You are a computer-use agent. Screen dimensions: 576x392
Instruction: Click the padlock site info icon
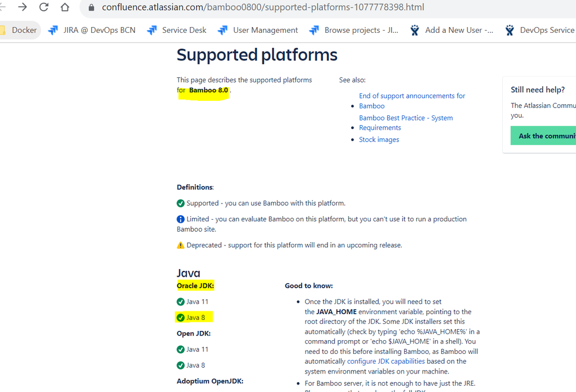point(92,7)
